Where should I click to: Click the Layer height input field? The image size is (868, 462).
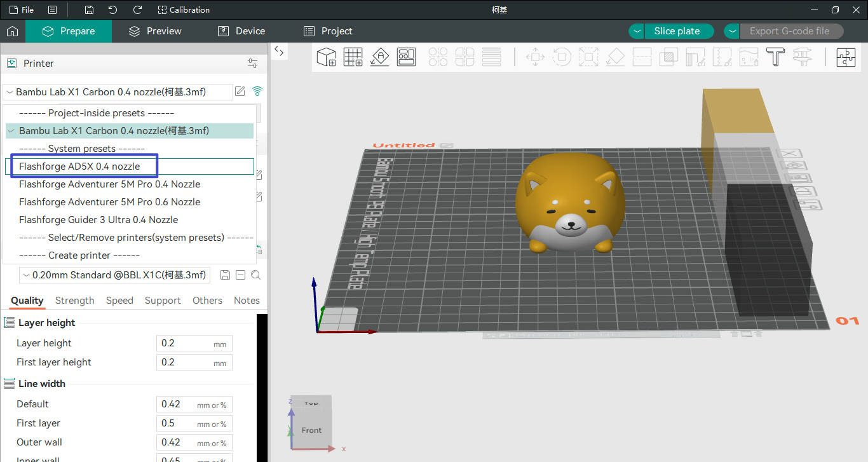point(194,343)
